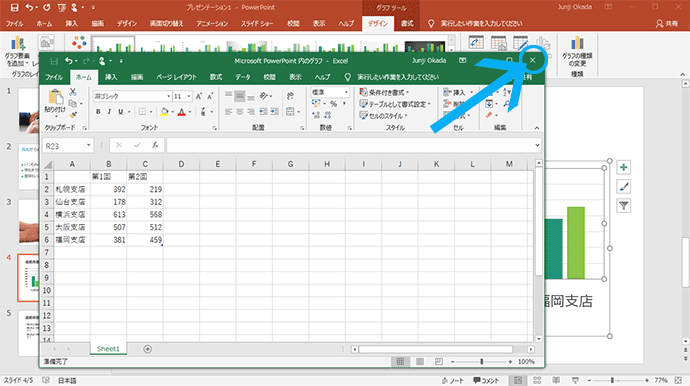The height and width of the screenshot is (386, 690).
Task: Toggle Italic formatting in Excel
Action: (109, 112)
